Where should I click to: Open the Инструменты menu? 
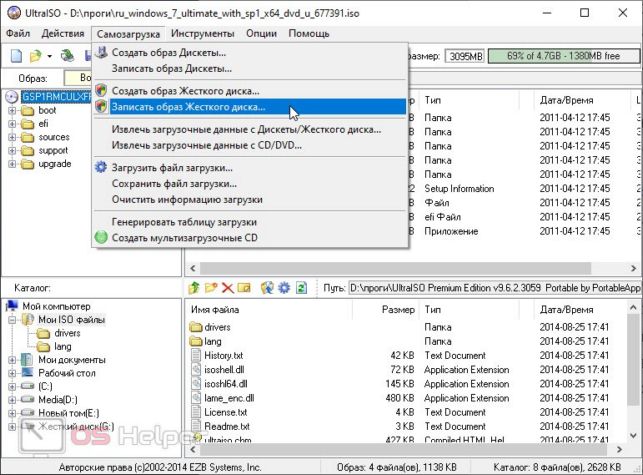pyautogui.click(x=203, y=33)
